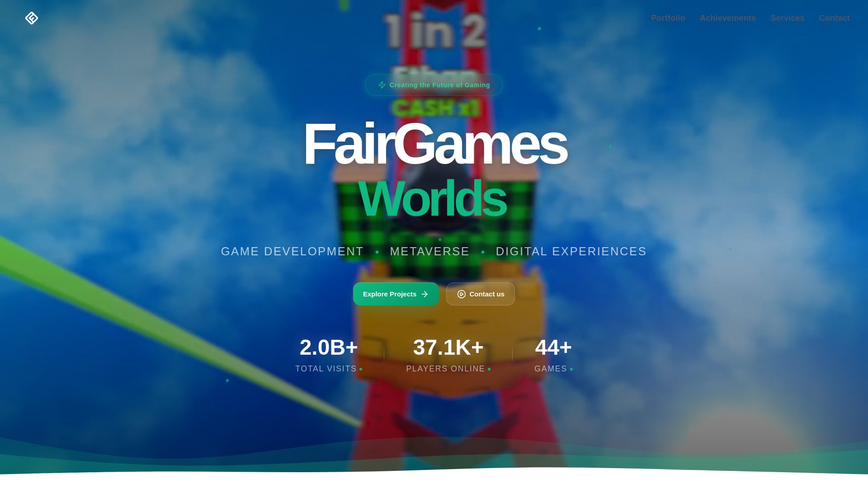The height and width of the screenshot is (488, 868).
Task: Click the 'Creating the Future of Gaming' badge
Action: (434, 85)
